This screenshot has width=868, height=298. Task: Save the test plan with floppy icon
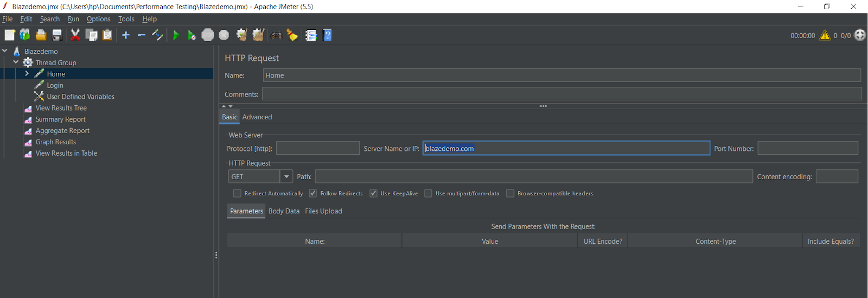coord(57,35)
